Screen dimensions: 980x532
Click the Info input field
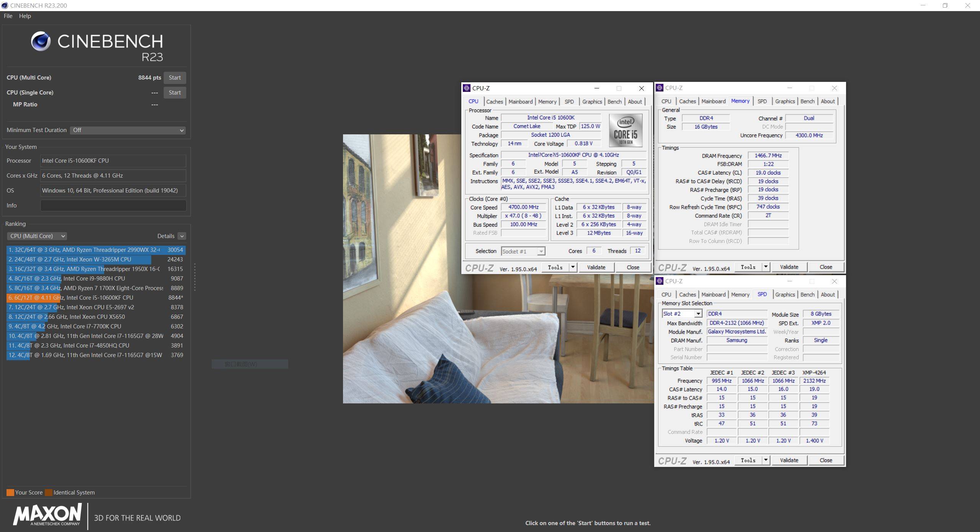click(x=113, y=206)
